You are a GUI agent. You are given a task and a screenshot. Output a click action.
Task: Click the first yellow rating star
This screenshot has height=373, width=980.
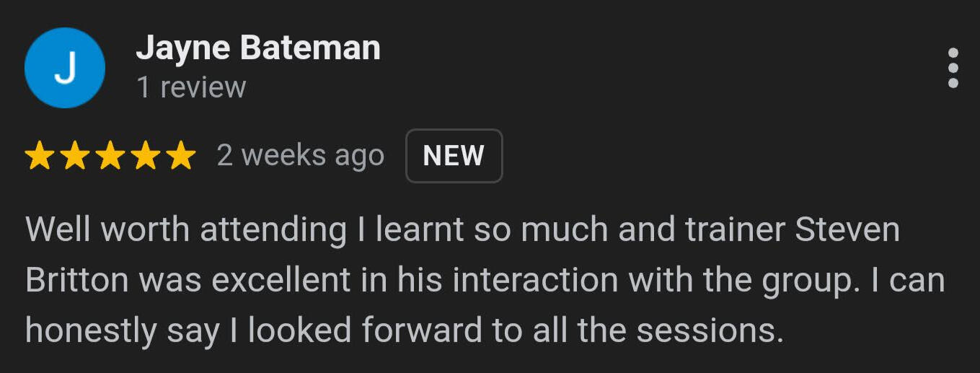pos(40,156)
